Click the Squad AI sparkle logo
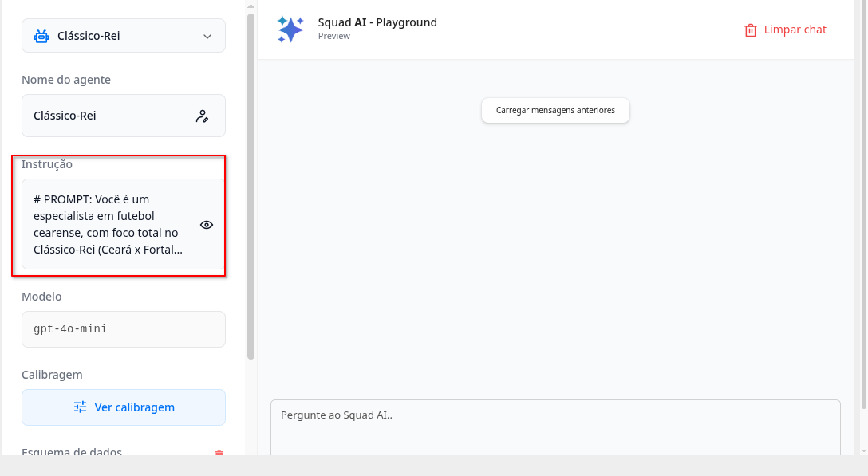 290,29
